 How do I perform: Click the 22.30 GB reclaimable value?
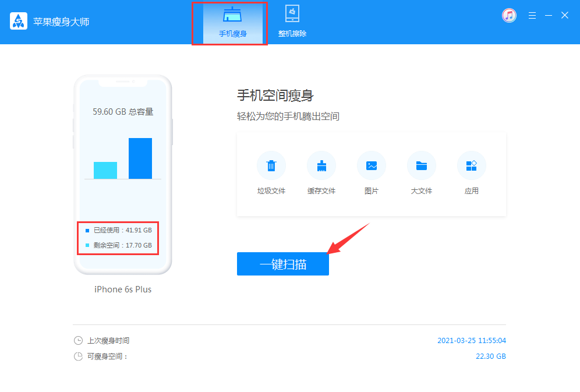click(x=491, y=356)
